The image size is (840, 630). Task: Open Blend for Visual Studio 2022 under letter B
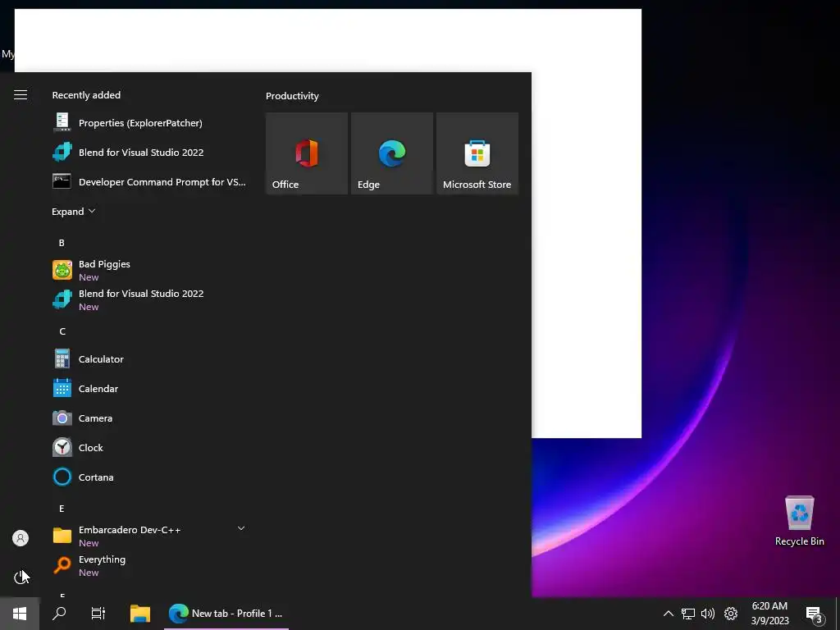(149, 299)
